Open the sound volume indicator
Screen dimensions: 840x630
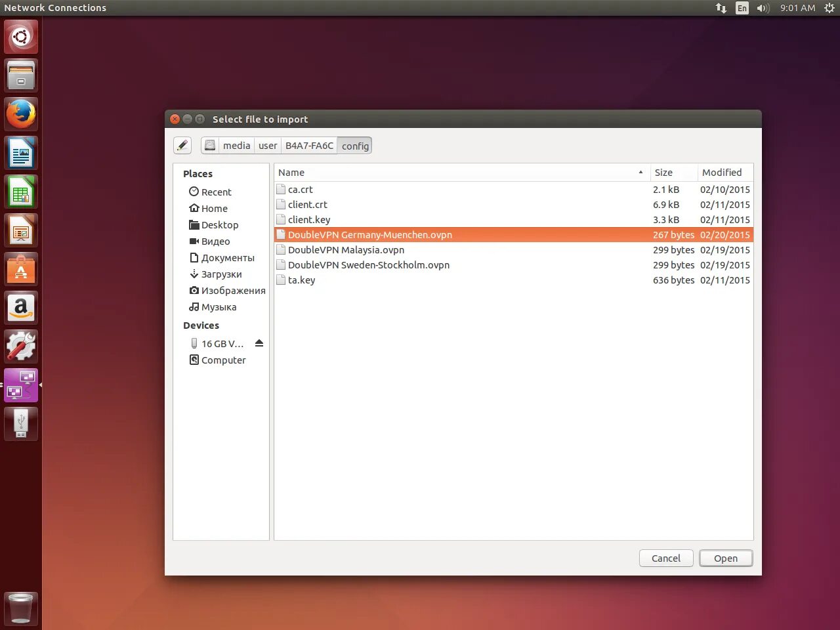(x=763, y=8)
